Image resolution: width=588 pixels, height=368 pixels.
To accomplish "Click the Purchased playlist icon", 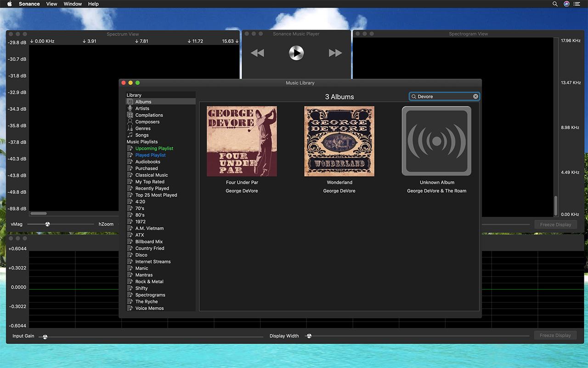I will 130,168.
